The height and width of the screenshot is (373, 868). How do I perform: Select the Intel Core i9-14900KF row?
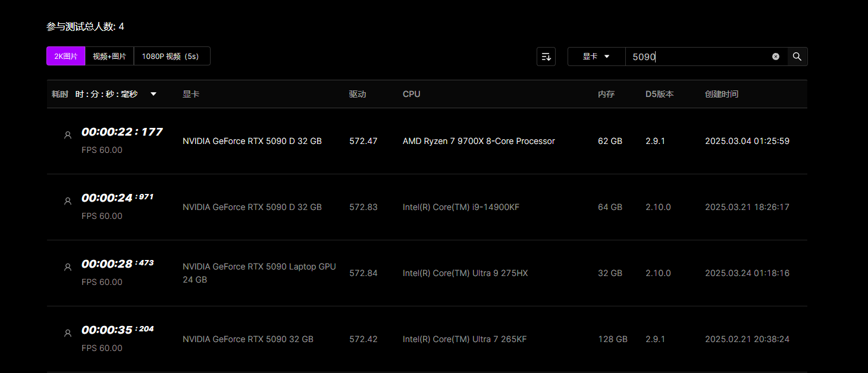pyautogui.click(x=460, y=207)
